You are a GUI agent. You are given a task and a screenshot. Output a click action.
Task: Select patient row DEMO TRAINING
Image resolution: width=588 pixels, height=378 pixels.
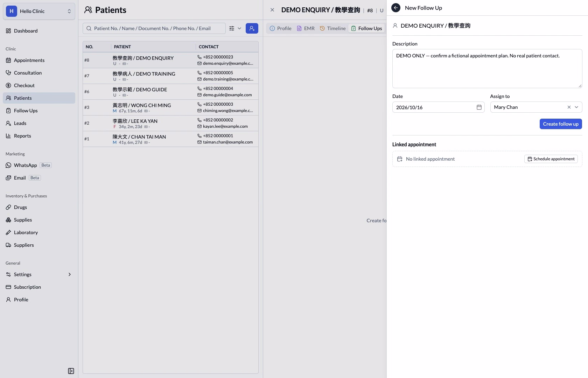pos(170,76)
